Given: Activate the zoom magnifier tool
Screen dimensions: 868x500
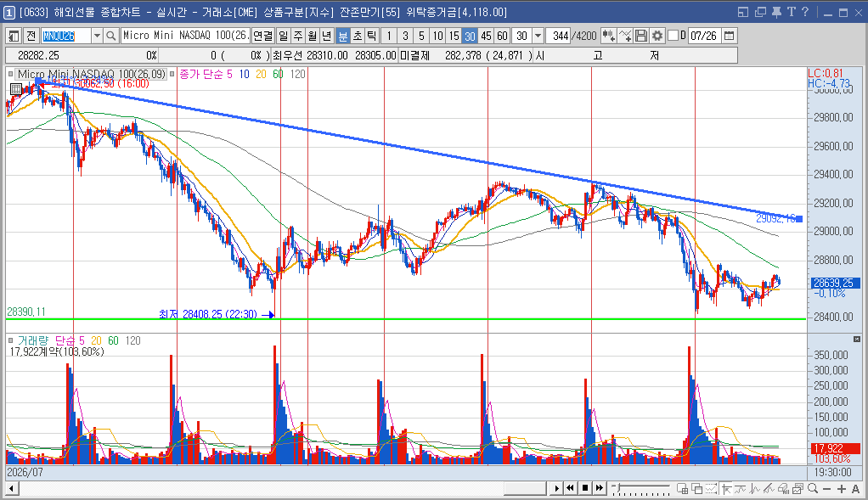Looking at the screenshot, I should [x=813, y=488].
